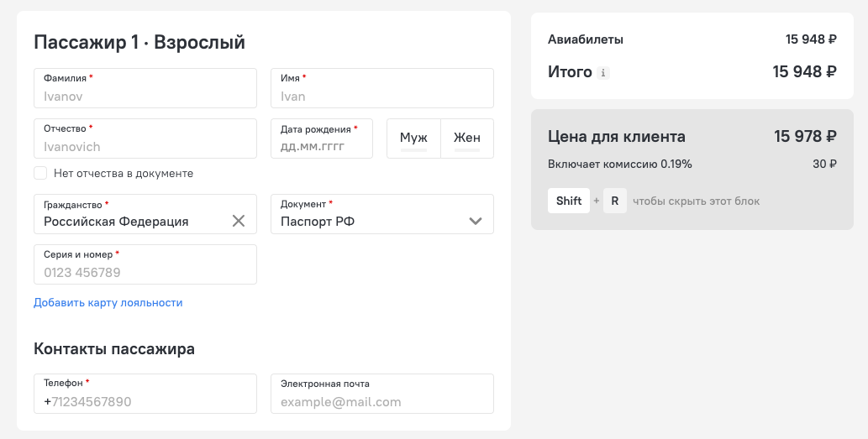Image resolution: width=868 pixels, height=439 pixels.
Task: Click the info icon next to Итого
Action: tap(603, 72)
